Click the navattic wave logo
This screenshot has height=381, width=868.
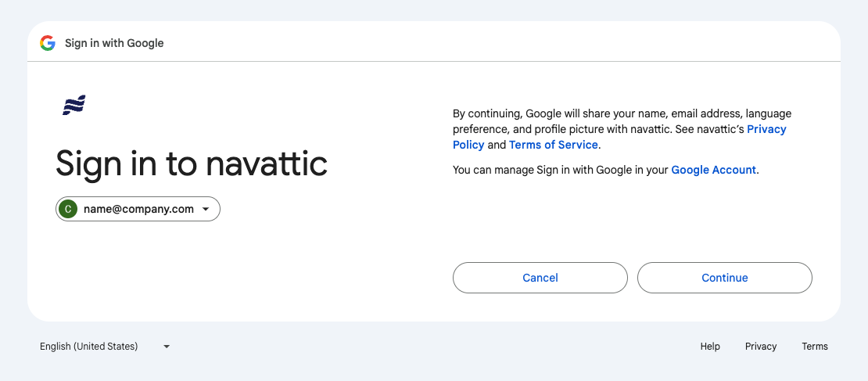click(74, 106)
